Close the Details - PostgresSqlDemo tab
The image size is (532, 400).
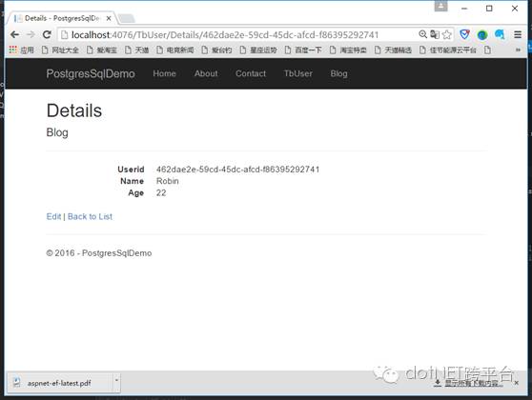point(109,18)
